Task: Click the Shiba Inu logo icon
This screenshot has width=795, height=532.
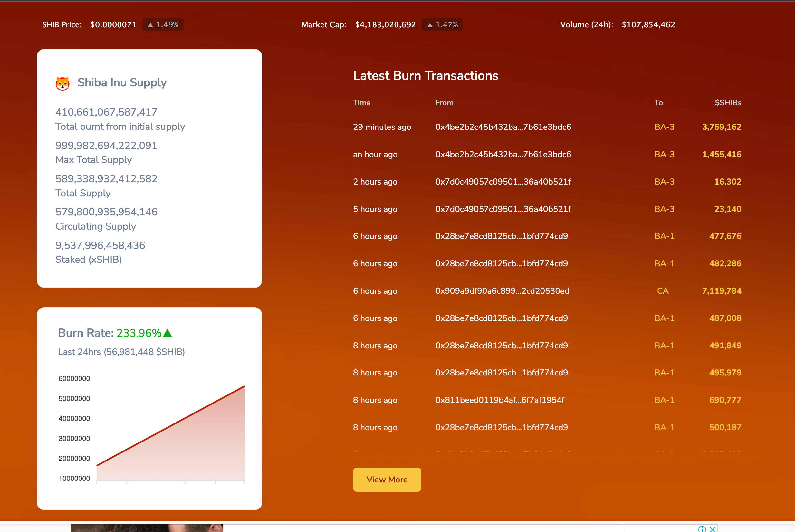Action: click(x=62, y=83)
